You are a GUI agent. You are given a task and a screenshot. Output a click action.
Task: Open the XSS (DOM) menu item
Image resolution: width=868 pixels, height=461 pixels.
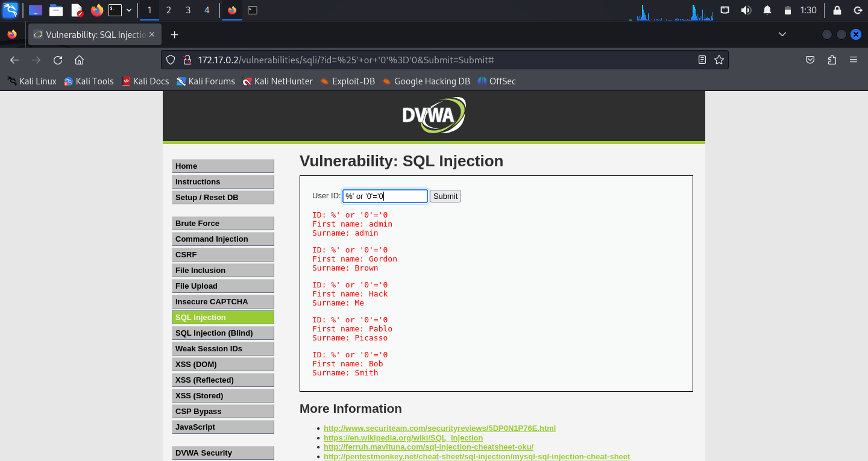[223, 364]
